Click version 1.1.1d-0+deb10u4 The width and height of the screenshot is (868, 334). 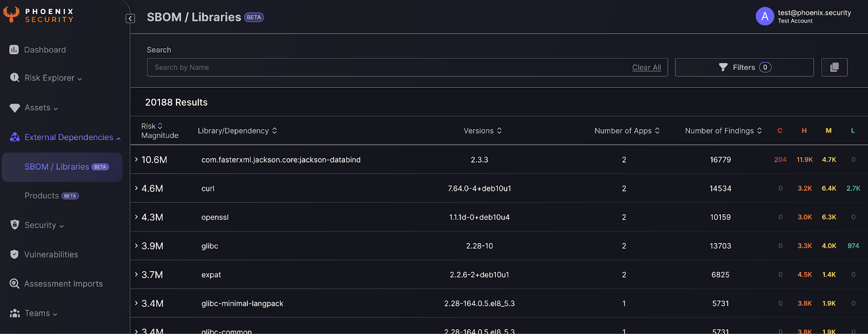pyautogui.click(x=480, y=217)
